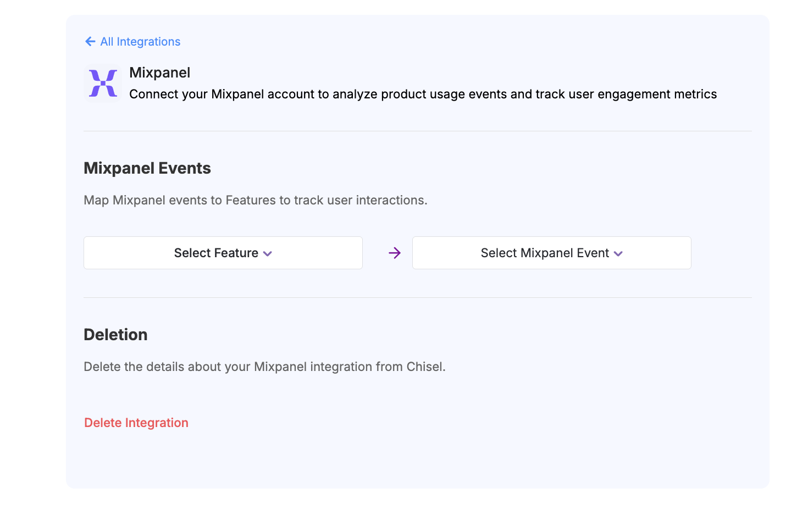Image resolution: width=808 pixels, height=532 pixels.
Task: Click the Mixpanel title text
Action: point(159,72)
